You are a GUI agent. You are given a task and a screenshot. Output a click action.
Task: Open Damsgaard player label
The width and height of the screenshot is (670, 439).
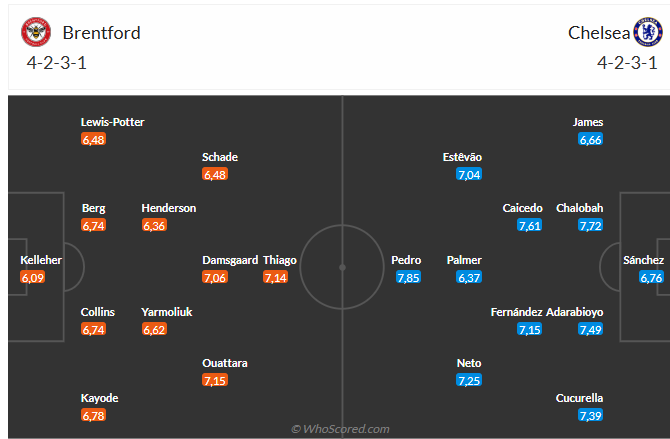coord(230,260)
